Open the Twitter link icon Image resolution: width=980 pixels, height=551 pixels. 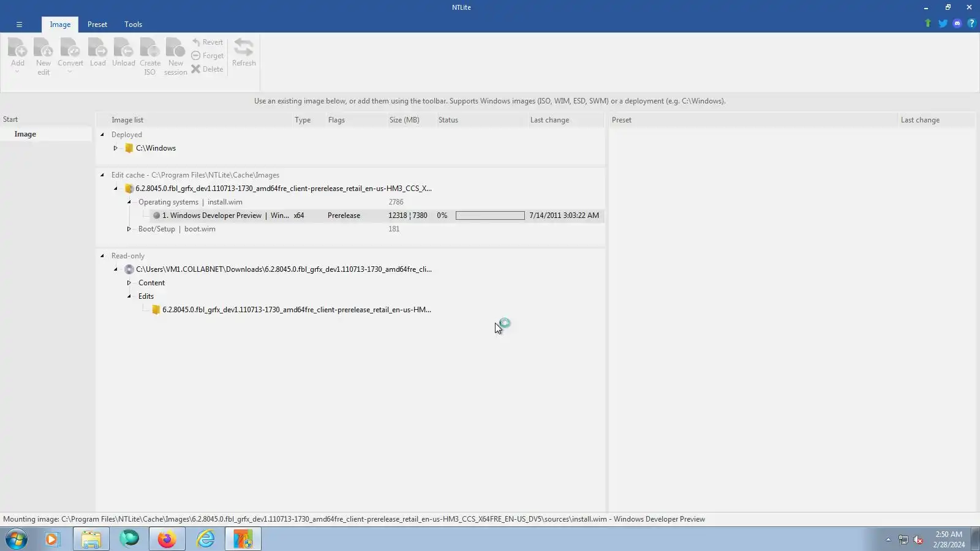click(x=943, y=23)
